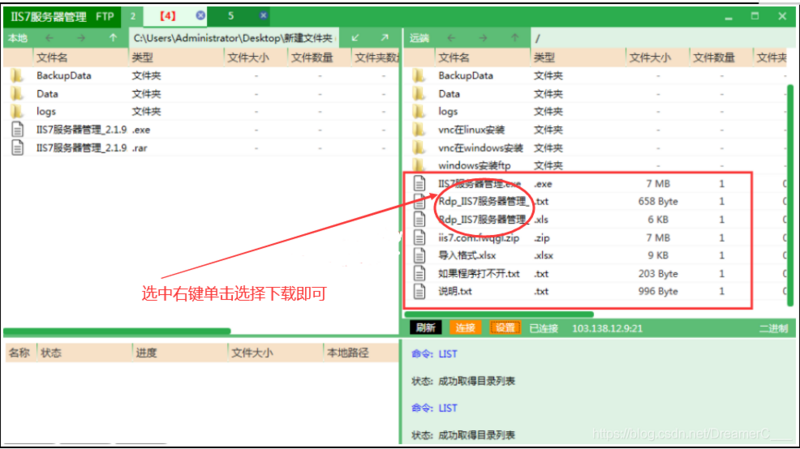
Task: Switch to the FTP tab
Action: coord(105,17)
